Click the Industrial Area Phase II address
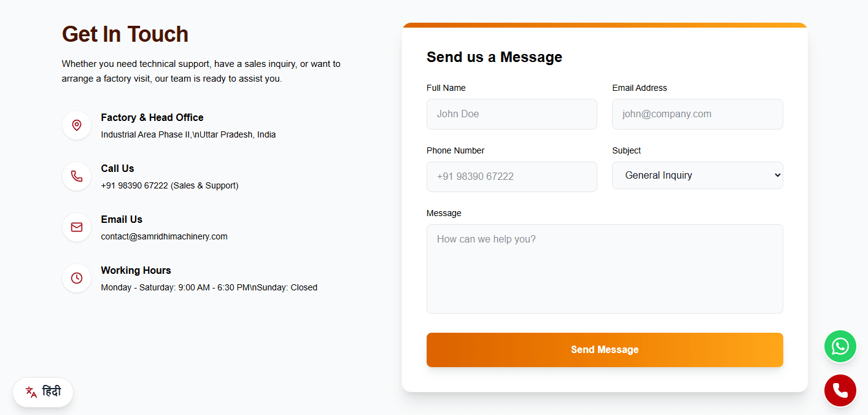 click(x=188, y=134)
